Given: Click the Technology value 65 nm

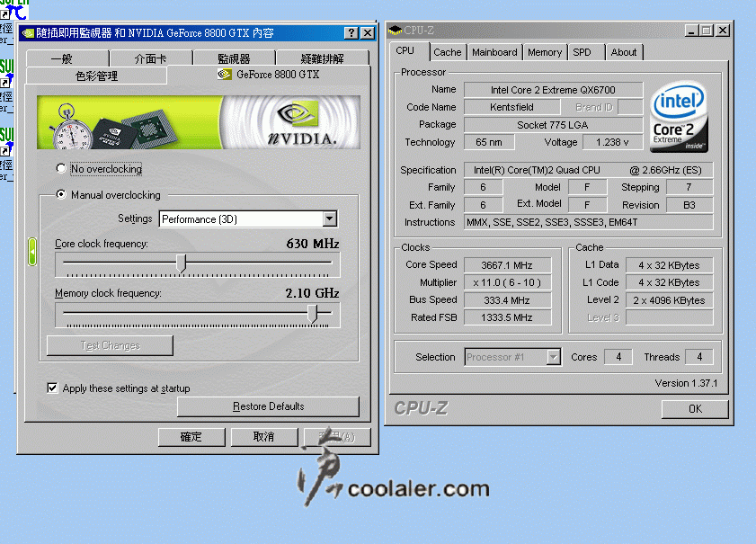Looking at the screenshot, I should point(489,142).
